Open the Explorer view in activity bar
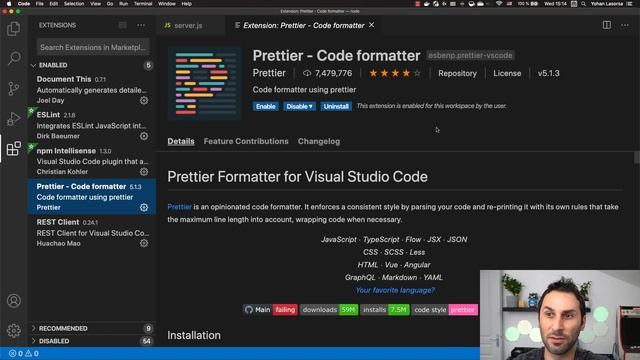The height and width of the screenshot is (360, 640). pyautogui.click(x=13, y=29)
